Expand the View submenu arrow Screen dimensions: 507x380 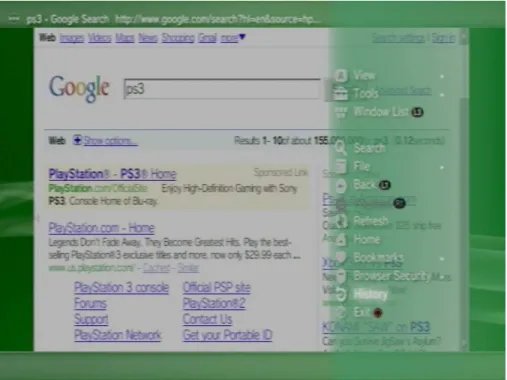(x=442, y=76)
